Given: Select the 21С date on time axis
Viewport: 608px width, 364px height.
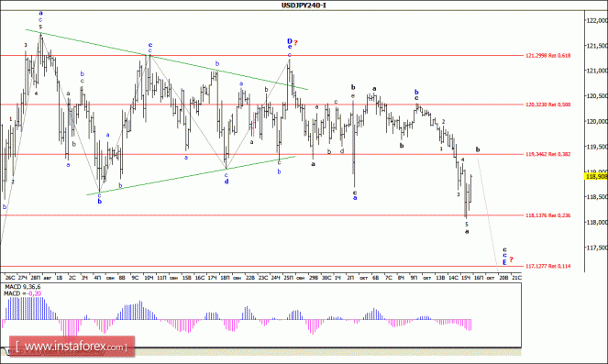Looking at the screenshot, I should pyautogui.click(x=516, y=278).
